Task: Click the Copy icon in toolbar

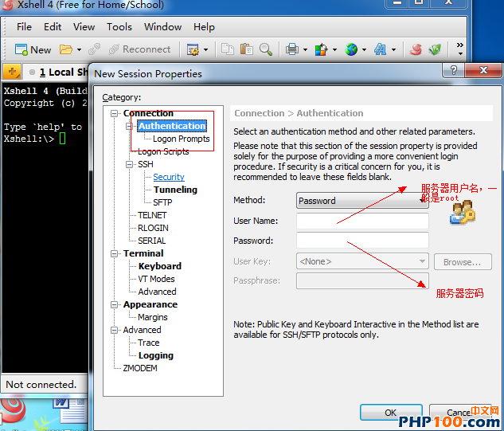Action: point(228,49)
